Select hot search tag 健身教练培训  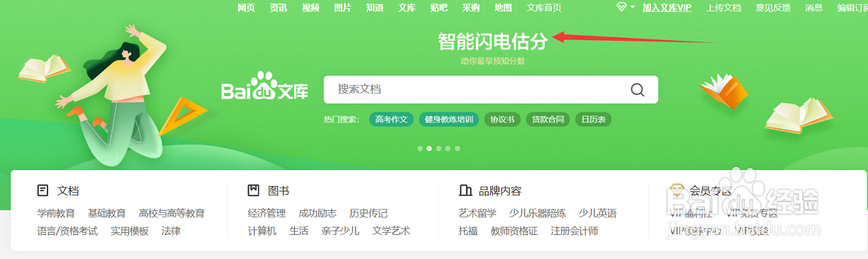[x=449, y=120]
